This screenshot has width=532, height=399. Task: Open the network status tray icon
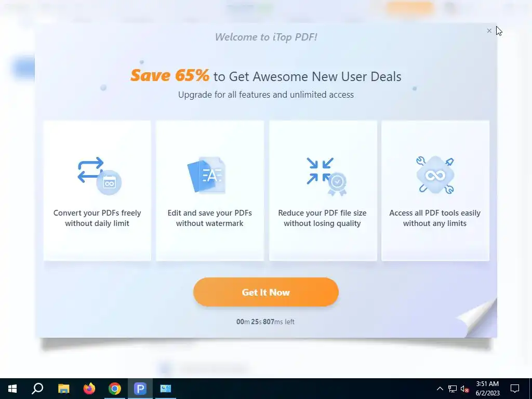(x=453, y=389)
